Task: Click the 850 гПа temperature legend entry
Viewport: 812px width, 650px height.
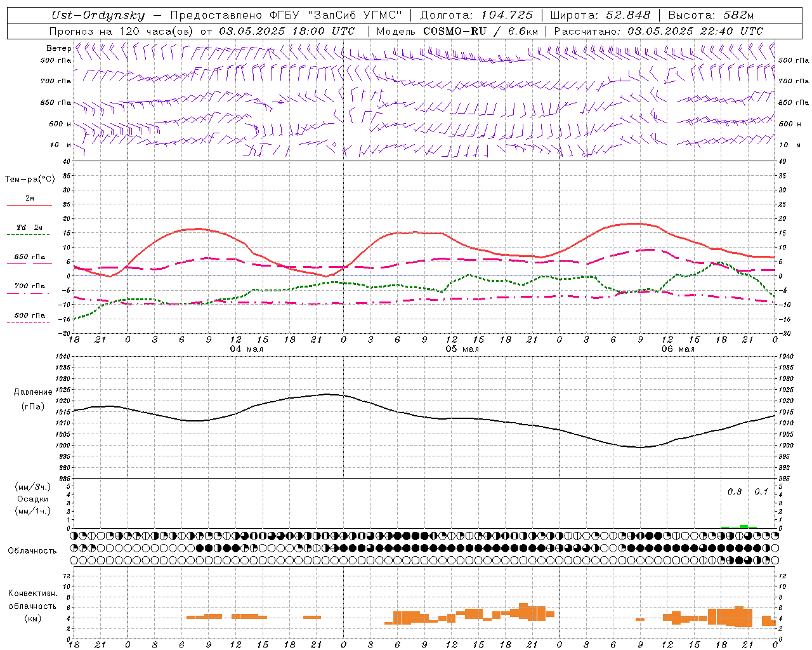Action: 30,257
